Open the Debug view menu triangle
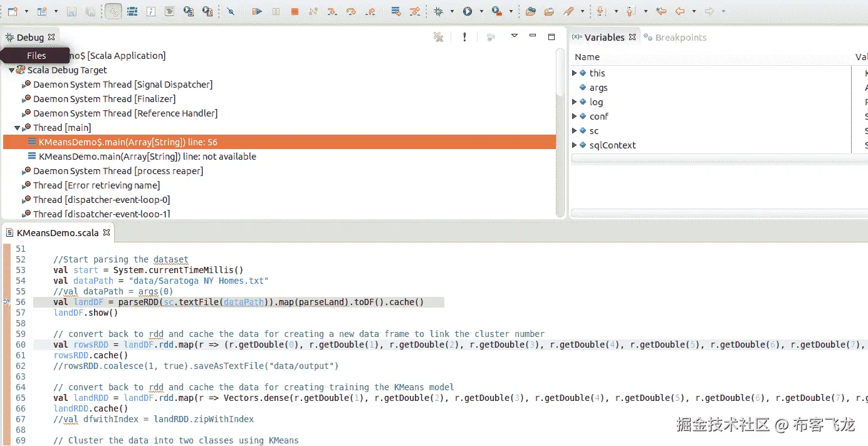868x446 pixels. 515,36
